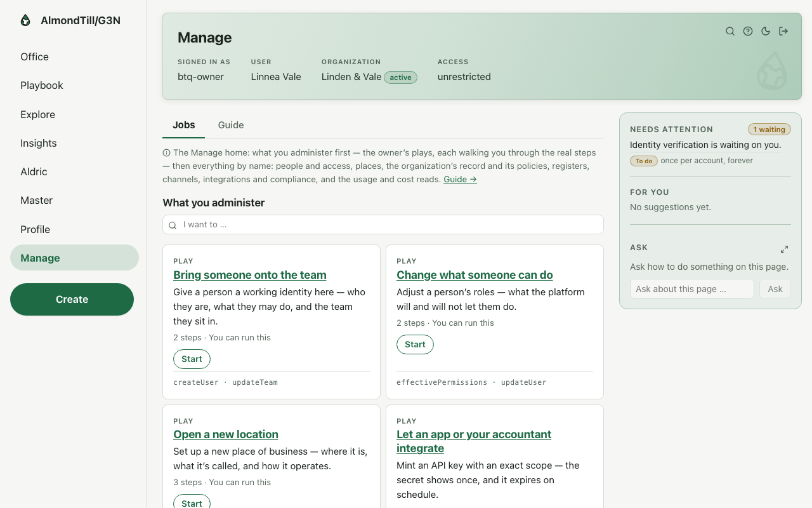Open help with the question mark icon
The image size is (812, 508).
pyautogui.click(x=748, y=31)
